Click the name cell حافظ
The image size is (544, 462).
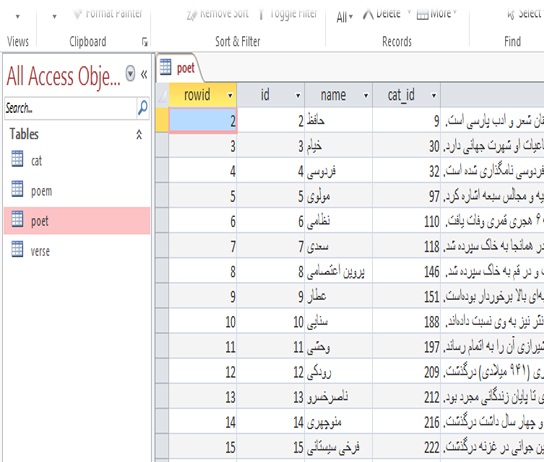point(339,120)
